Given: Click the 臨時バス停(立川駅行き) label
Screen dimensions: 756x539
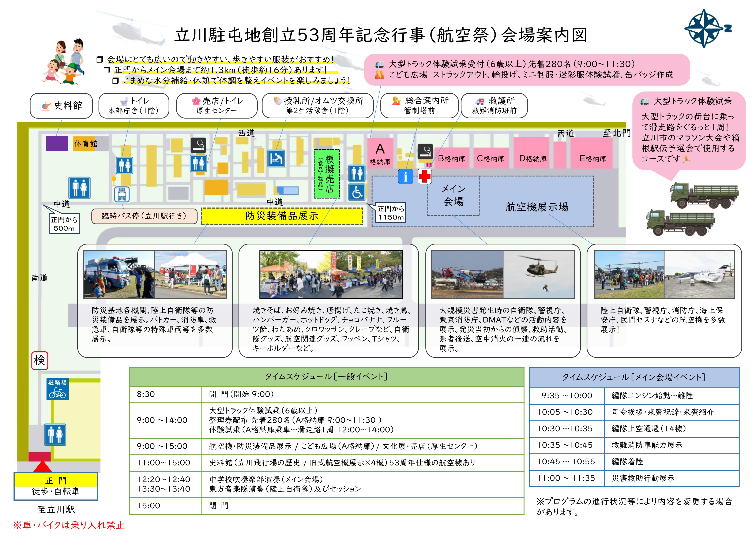Looking at the screenshot, I should point(144,216).
